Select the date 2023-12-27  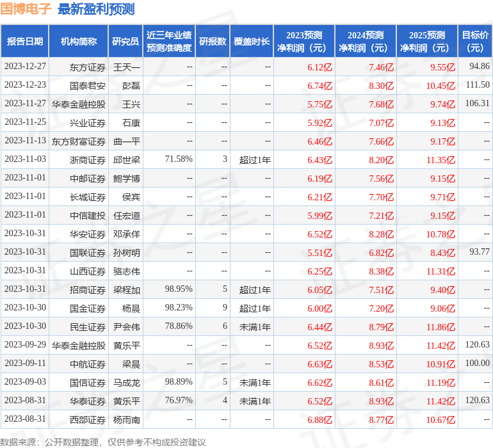pyautogui.click(x=25, y=67)
